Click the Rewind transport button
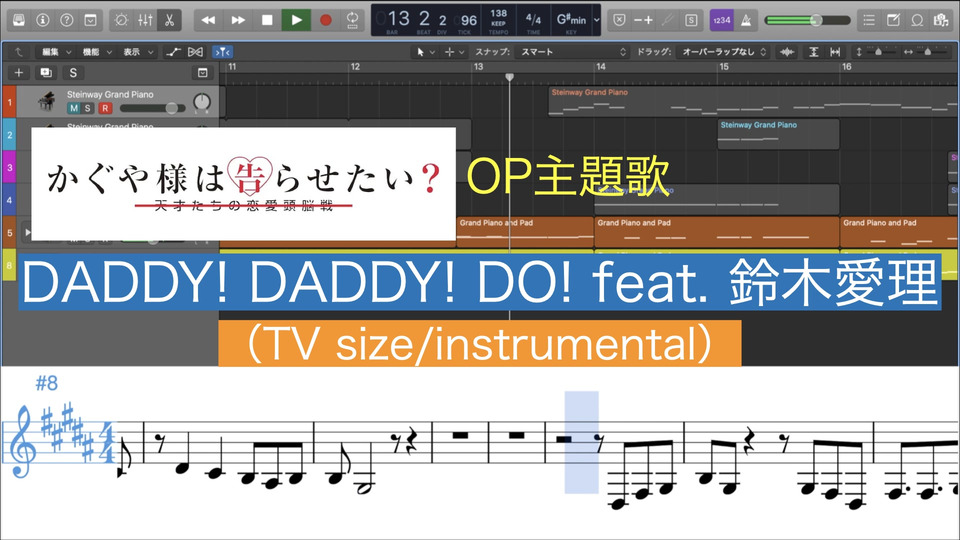The width and height of the screenshot is (960, 540). pos(208,20)
